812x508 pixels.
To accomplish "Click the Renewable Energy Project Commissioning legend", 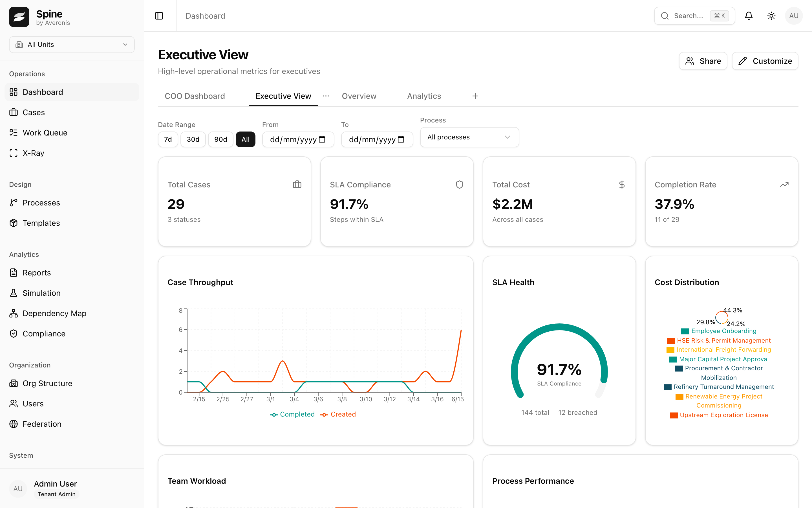I will (719, 401).
